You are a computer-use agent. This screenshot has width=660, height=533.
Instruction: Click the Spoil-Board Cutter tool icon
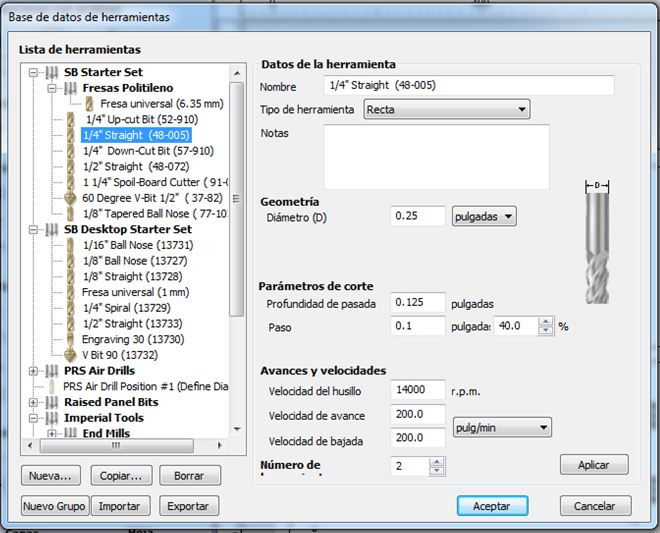point(71,183)
